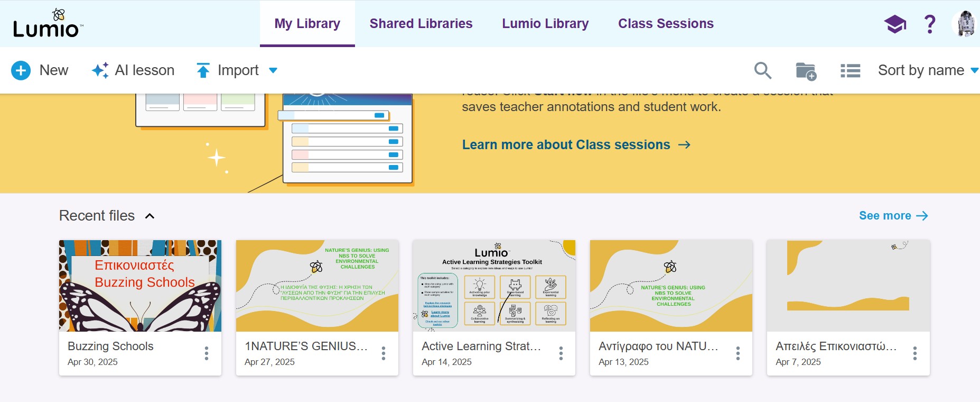
Task: Open Active Learning Strategies file options menu
Action: coord(561,353)
